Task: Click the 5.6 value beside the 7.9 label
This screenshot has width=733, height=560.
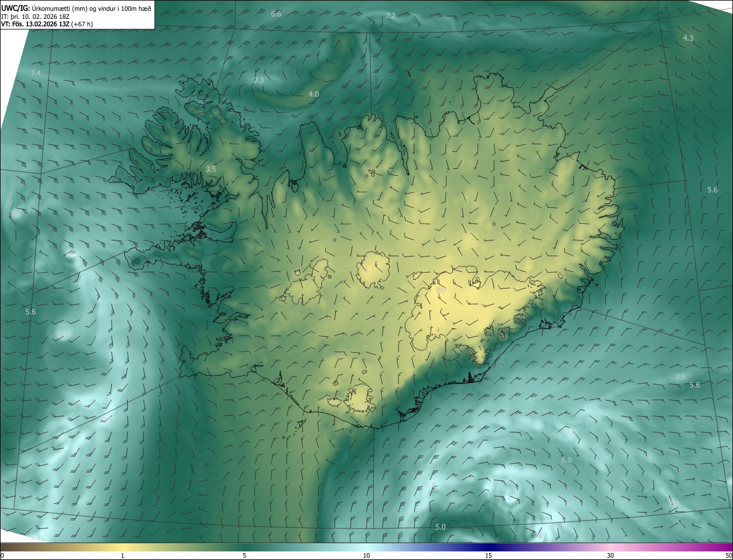Action: click(x=695, y=385)
